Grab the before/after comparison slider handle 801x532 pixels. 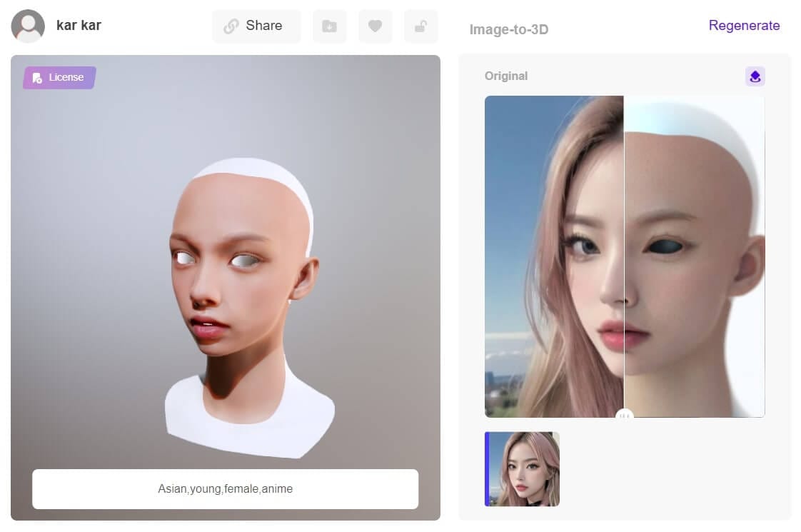pyautogui.click(x=625, y=415)
